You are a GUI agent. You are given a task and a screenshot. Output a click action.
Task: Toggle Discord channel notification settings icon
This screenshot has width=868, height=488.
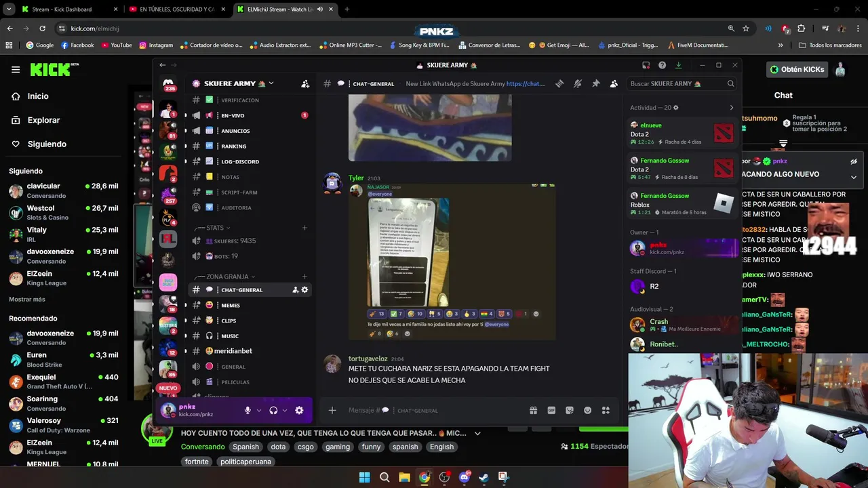pos(578,83)
